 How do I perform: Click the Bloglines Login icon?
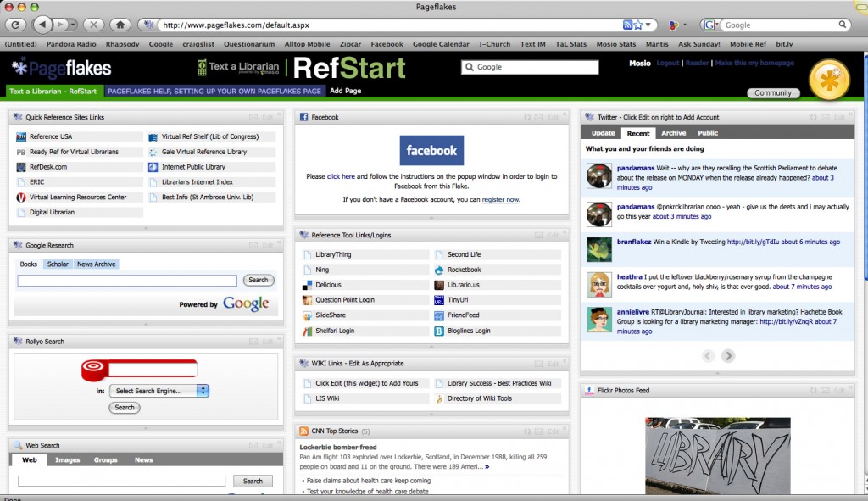click(439, 331)
